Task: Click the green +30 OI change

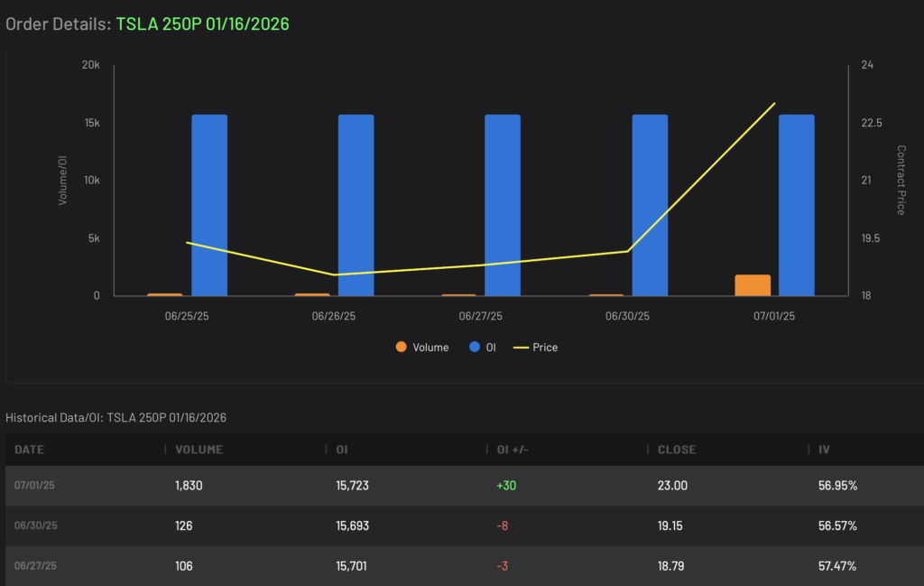Action: pos(506,485)
